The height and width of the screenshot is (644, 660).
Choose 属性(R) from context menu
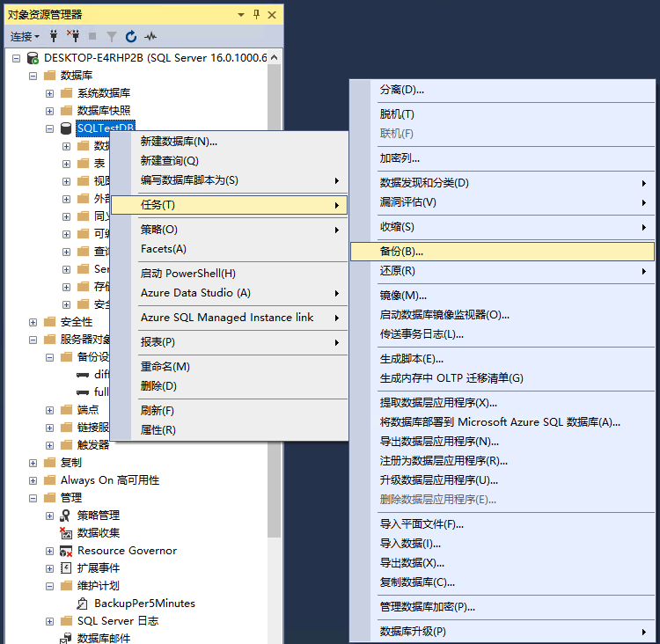click(x=230, y=430)
